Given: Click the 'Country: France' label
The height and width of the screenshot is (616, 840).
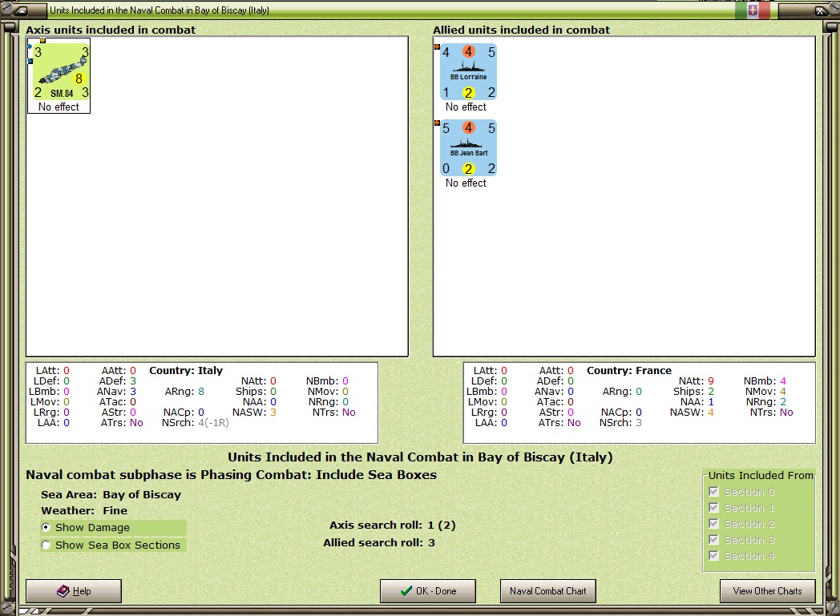Looking at the screenshot, I should (629, 370).
